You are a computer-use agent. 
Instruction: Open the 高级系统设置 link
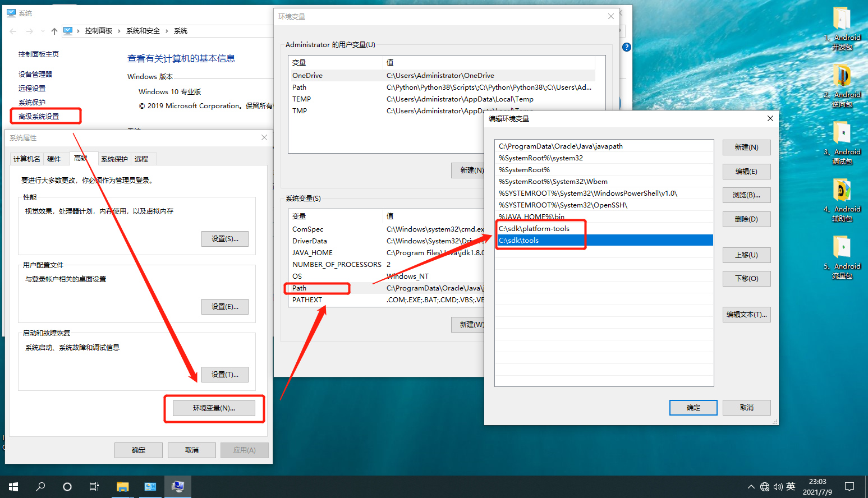point(39,117)
